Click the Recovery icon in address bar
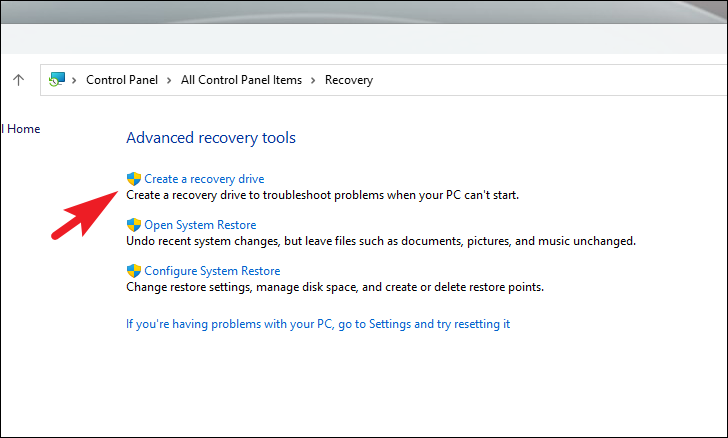Viewport: 728px width, 438px height. (57, 79)
